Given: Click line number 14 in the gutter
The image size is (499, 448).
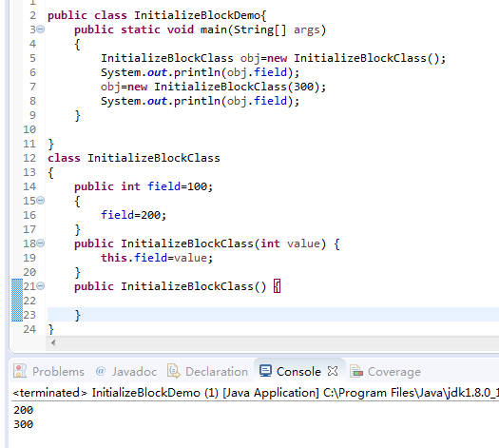Looking at the screenshot, I should [29, 186].
